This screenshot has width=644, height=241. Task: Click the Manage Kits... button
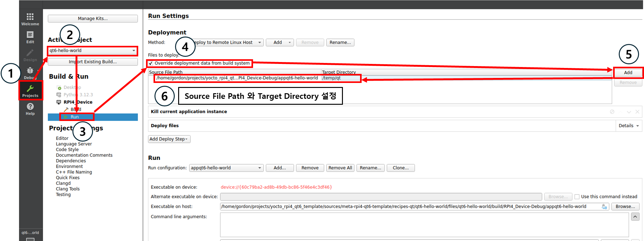point(93,18)
